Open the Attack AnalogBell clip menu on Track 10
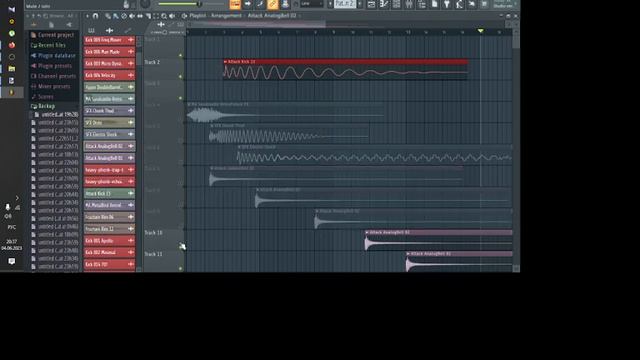Image resolution: width=640 pixels, height=360 pixels. [x=367, y=232]
